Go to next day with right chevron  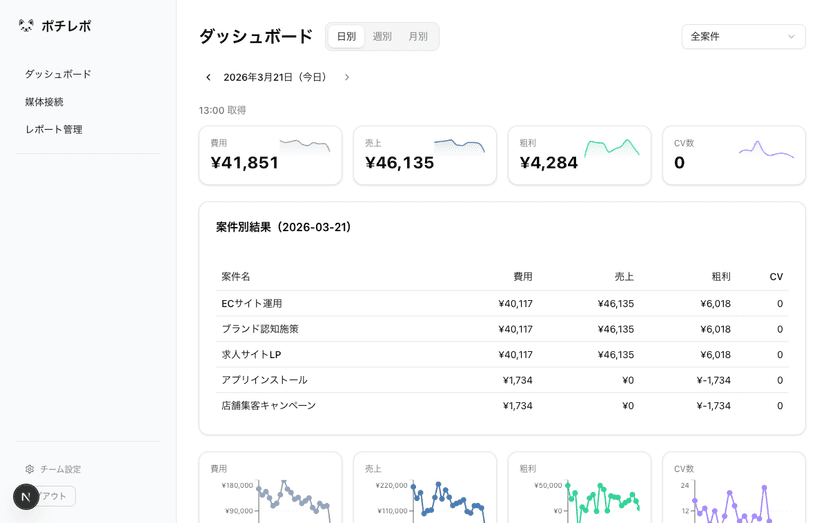(x=347, y=77)
